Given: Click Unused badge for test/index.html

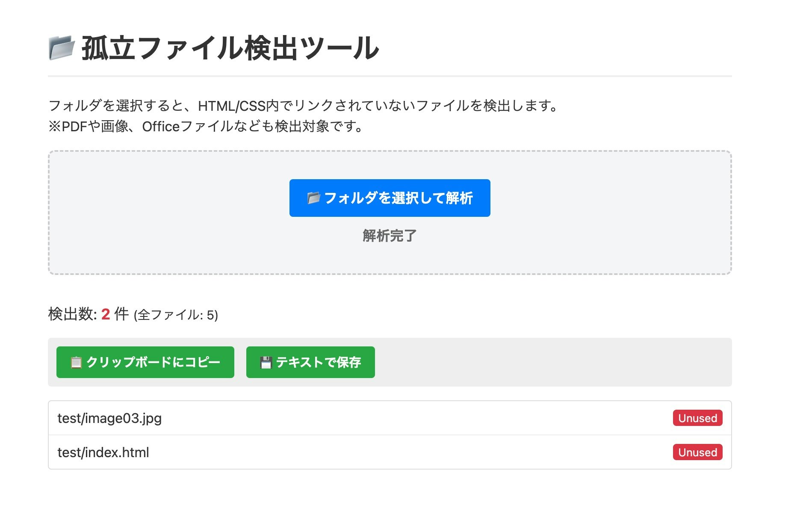Looking at the screenshot, I should 697,452.
